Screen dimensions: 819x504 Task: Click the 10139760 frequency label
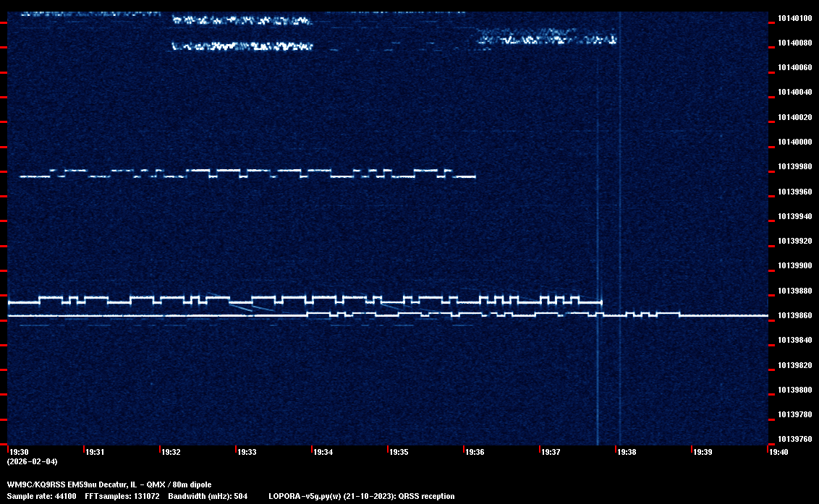click(794, 439)
